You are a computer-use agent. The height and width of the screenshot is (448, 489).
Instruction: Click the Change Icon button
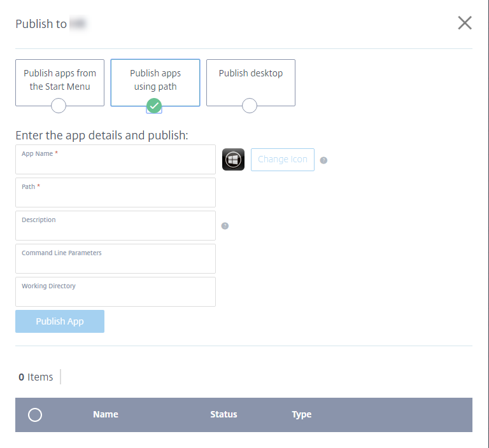tap(283, 159)
